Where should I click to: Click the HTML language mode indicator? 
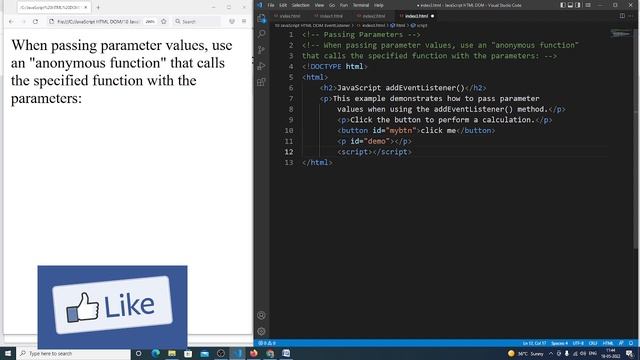click(608, 343)
